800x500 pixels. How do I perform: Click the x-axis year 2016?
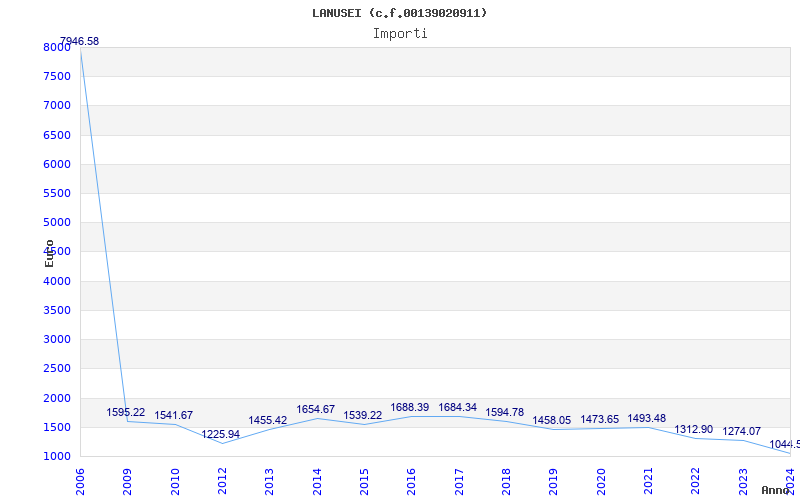(x=412, y=482)
